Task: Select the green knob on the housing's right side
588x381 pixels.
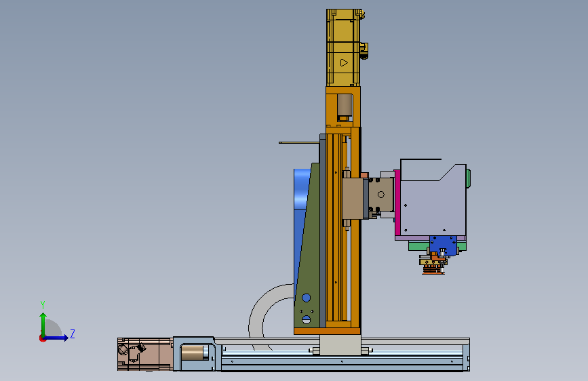Action: (x=469, y=178)
